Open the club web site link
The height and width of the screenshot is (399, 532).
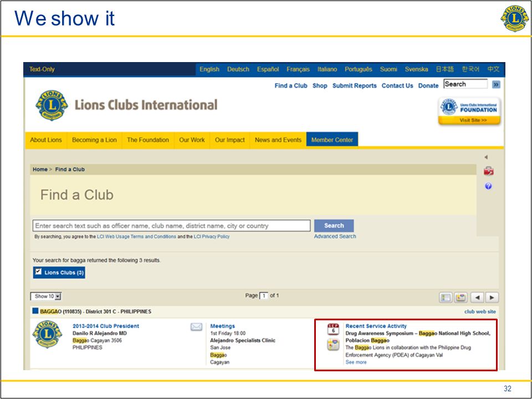(480, 311)
